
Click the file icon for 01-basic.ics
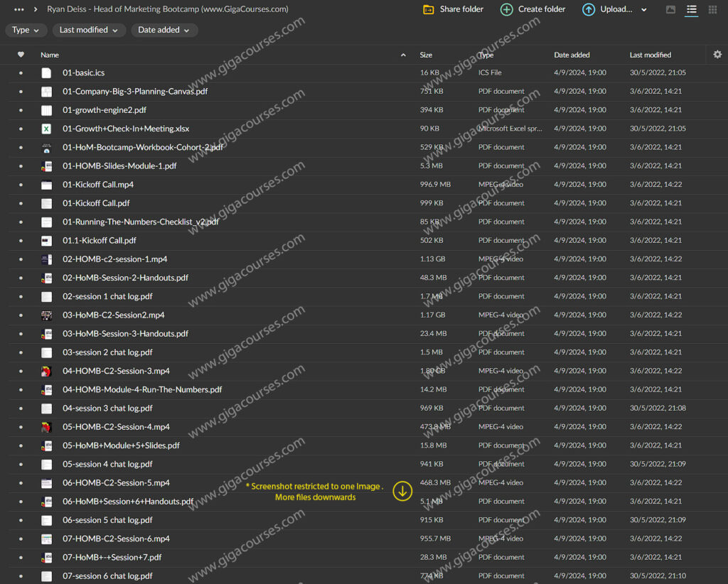46,72
